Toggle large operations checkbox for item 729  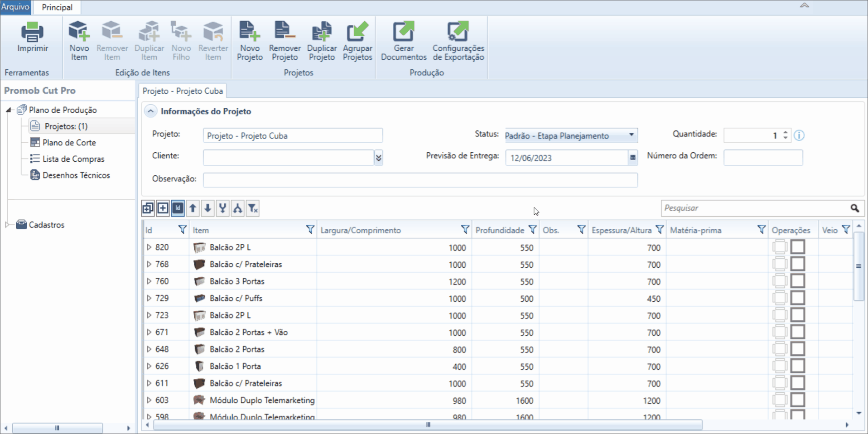pyautogui.click(x=798, y=298)
